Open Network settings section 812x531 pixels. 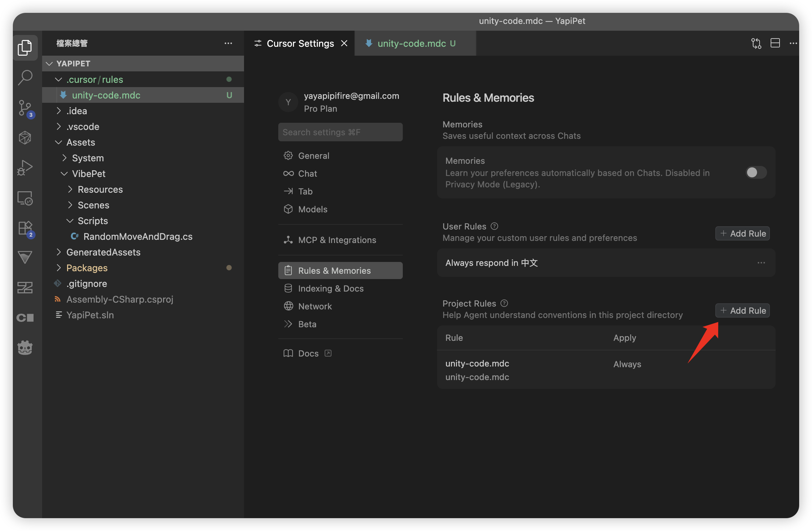[340, 306]
